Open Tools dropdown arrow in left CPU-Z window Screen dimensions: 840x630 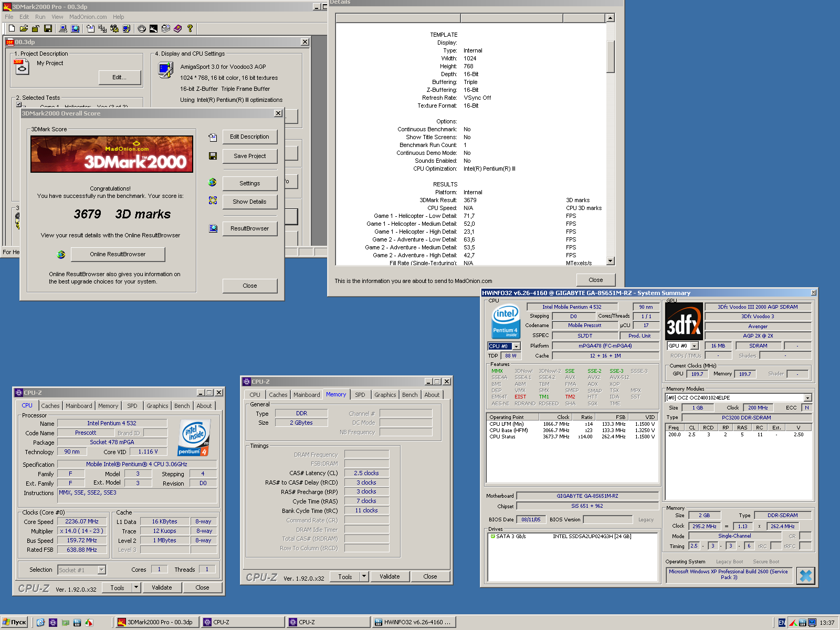(x=136, y=587)
